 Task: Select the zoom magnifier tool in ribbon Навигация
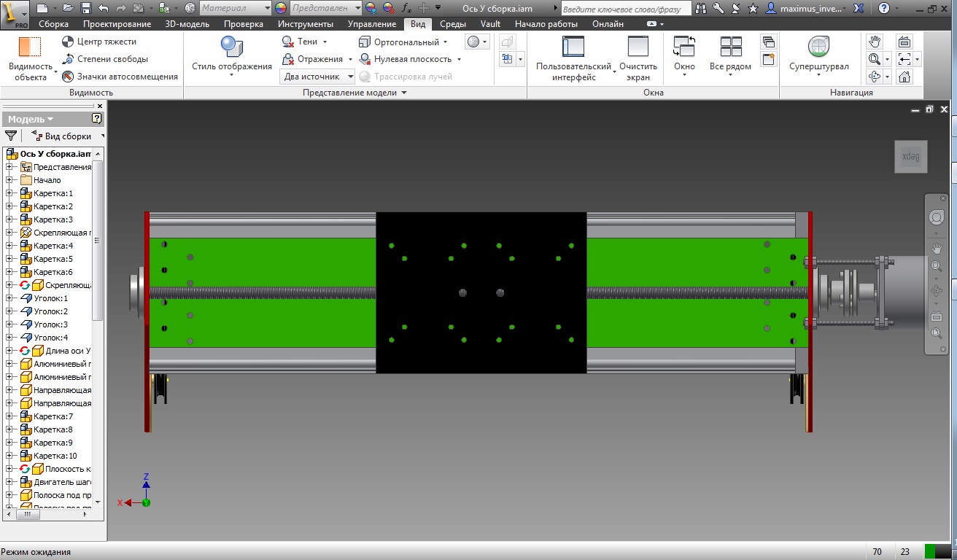pos(875,59)
